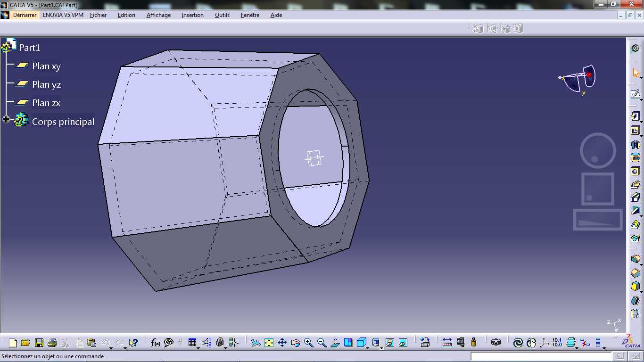Fit all in view icon
This screenshot has width=644, height=362.
coord(269,343)
